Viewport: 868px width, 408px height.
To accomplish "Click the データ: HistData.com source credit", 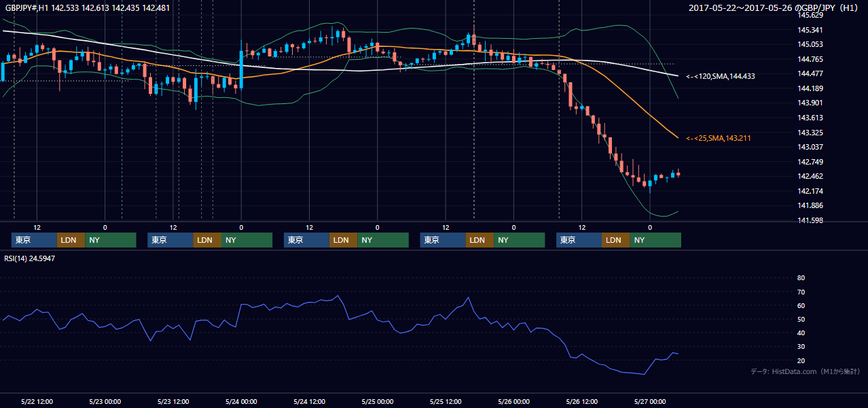I will tap(806, 371).
